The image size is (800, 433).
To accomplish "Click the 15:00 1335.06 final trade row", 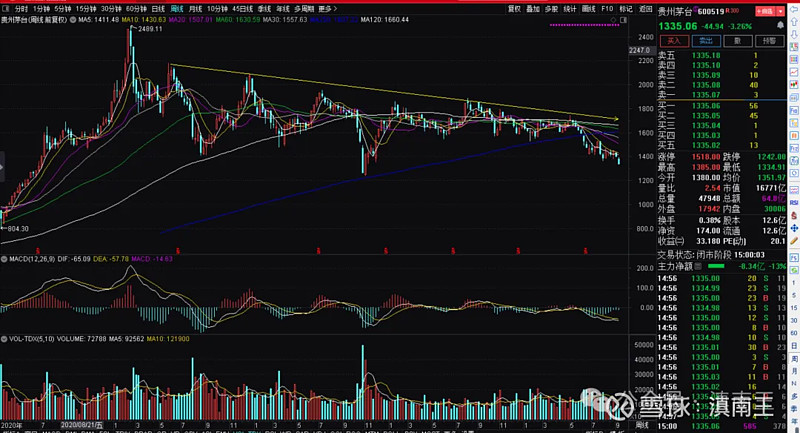I will [x=722, y=426].
